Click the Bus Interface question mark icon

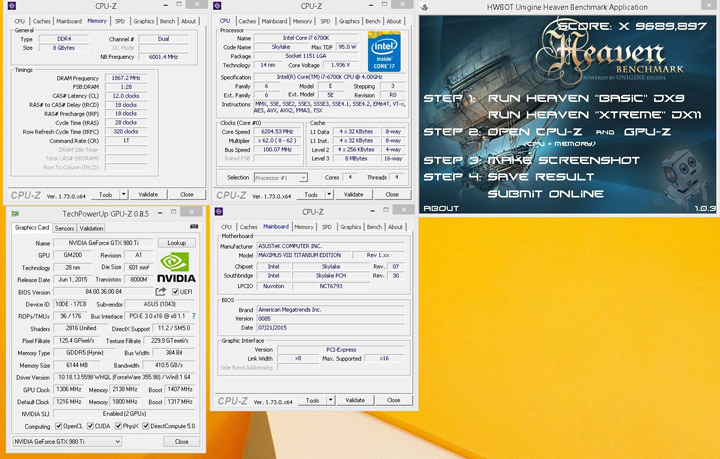[x=194, y=316]
